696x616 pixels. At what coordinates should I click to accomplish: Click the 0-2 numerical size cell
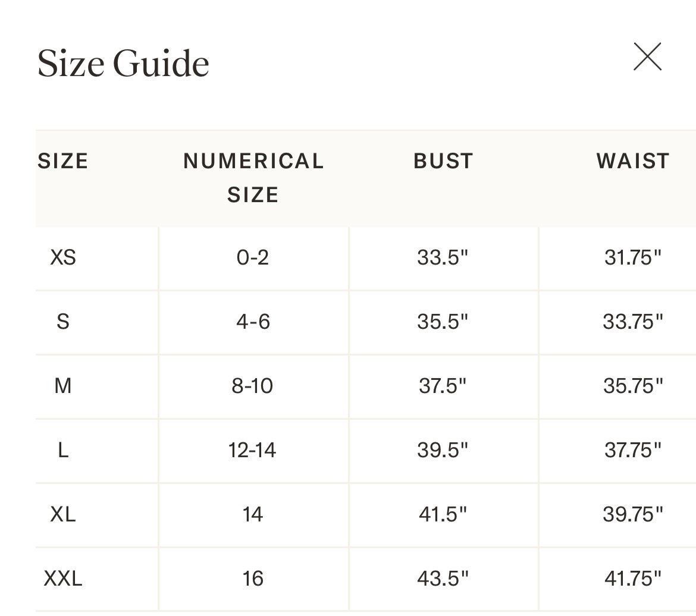point(253,257)
